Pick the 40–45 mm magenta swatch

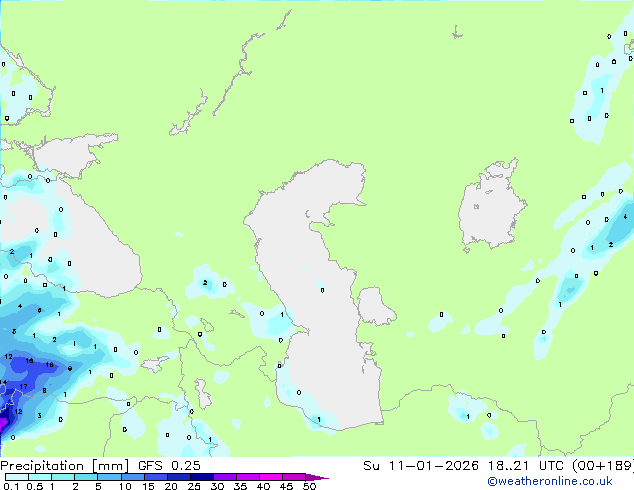(x=271, y=477)
